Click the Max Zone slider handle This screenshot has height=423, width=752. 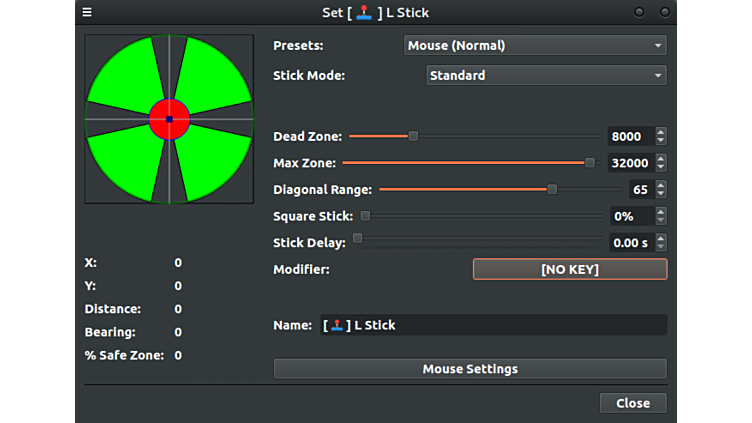click(x=590, y=163)
